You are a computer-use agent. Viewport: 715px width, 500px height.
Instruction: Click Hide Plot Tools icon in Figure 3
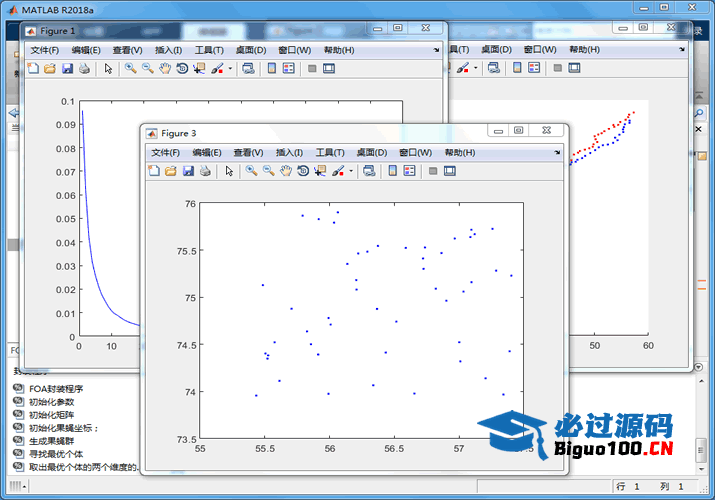[x=433, y=171]
